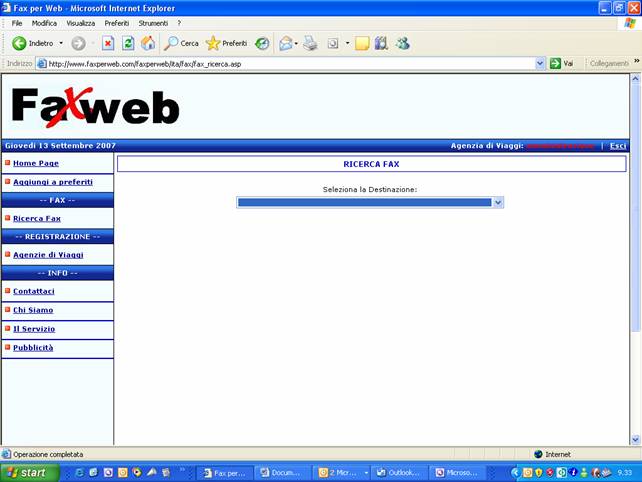This screenshot has width=642, height=482.
Task: Expand hidden system tray icons arrow
Action: 515,473
